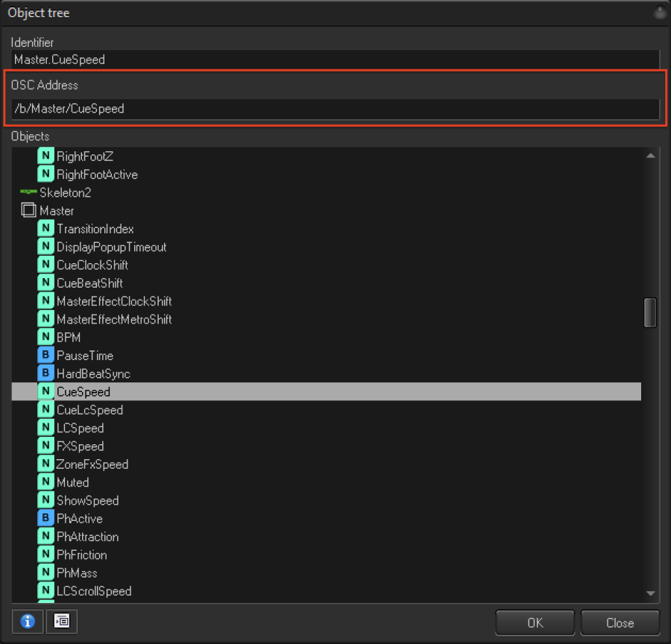Screen dimensions: 671x644
Task: Click the boolean icon beside PauseTime
Action: pyautogui.click(x=46, y=356)
